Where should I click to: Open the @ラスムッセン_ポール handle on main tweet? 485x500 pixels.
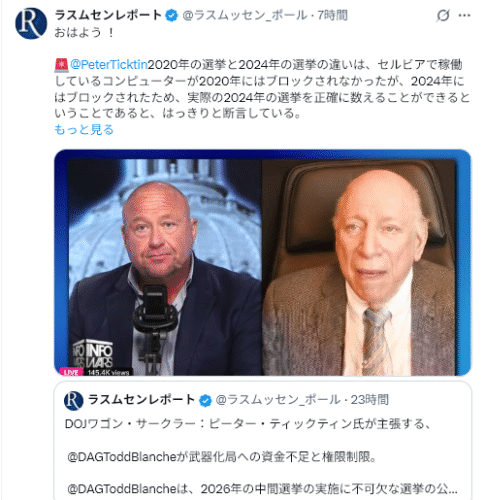point(245,15)
